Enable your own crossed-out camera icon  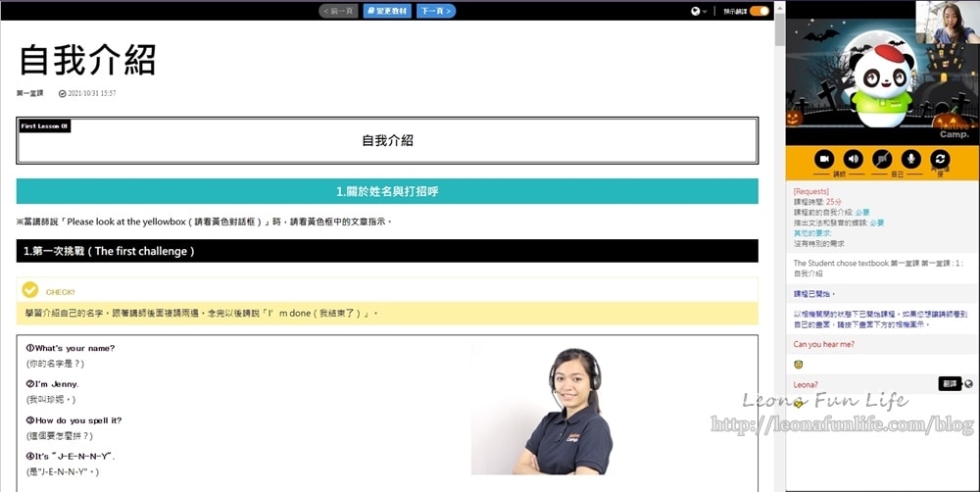[x=882, y=159]
